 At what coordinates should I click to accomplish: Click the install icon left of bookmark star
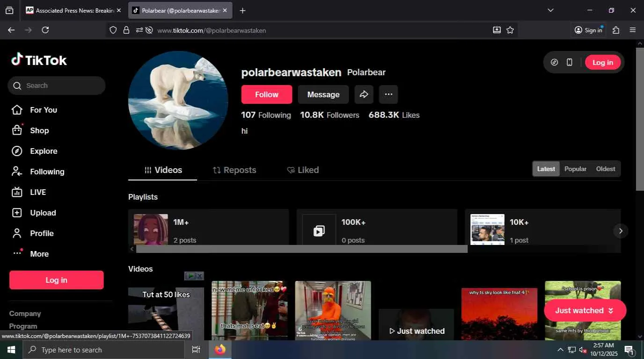pos(497,30)
